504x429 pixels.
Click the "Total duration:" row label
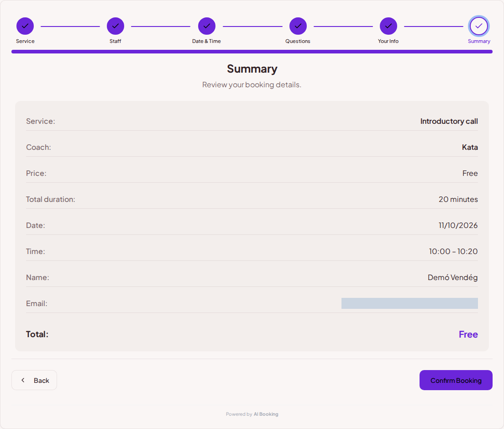[x=51, y=199]
